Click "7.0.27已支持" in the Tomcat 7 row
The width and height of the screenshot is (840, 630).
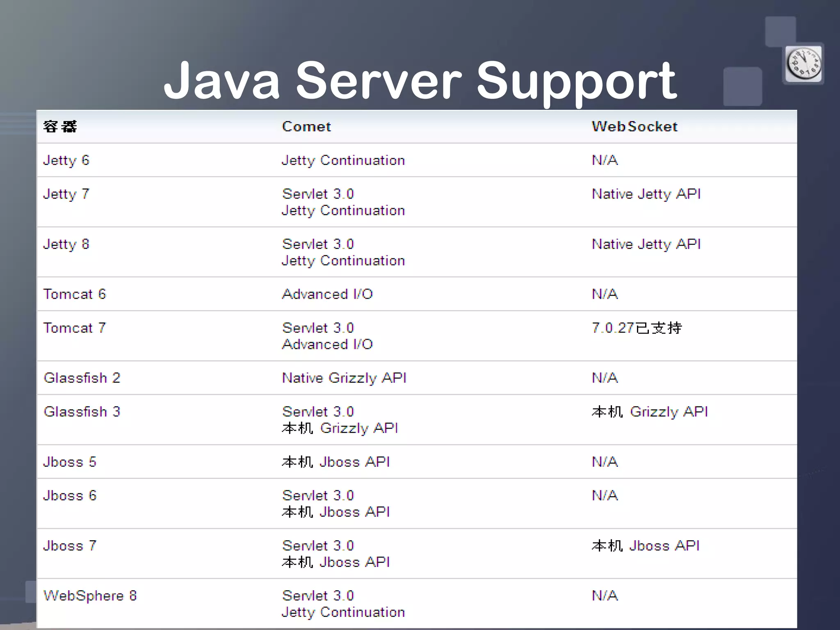coord(637,328)
